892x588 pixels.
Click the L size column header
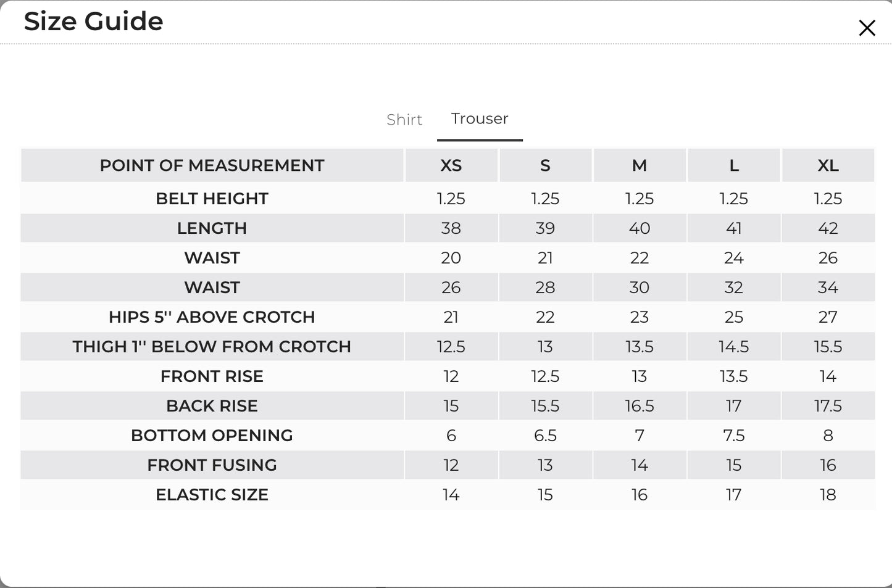coord(734,165)
